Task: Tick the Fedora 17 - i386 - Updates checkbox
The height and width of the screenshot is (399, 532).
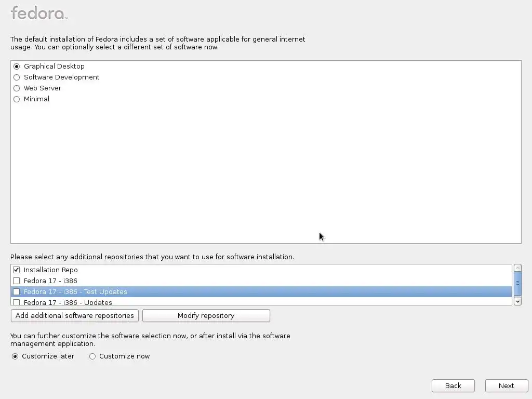Action: click(x=16, y=302)
